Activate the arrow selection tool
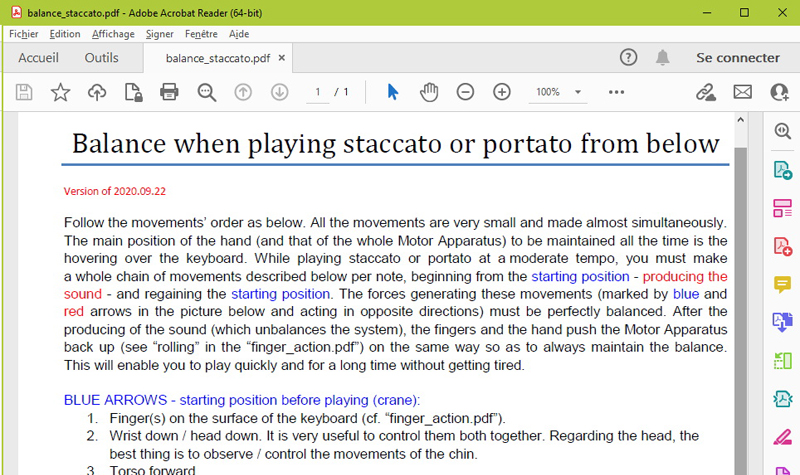The image size is (800, 475). click(392, 92)
